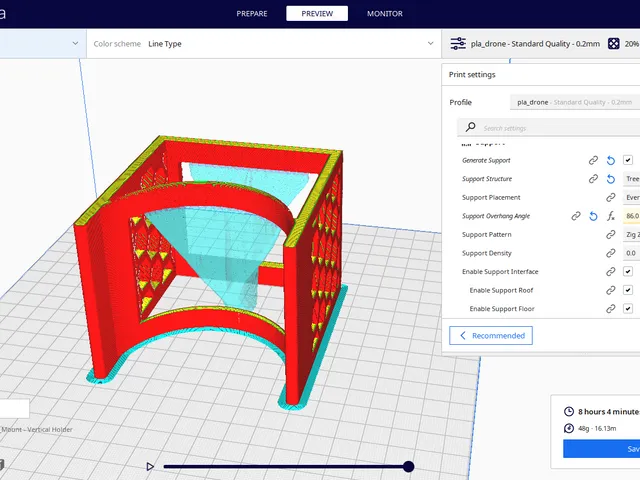This screenshot has width=640, height=480.
Task: Click the link icon for Support Structure
Action: click(593, 179)
